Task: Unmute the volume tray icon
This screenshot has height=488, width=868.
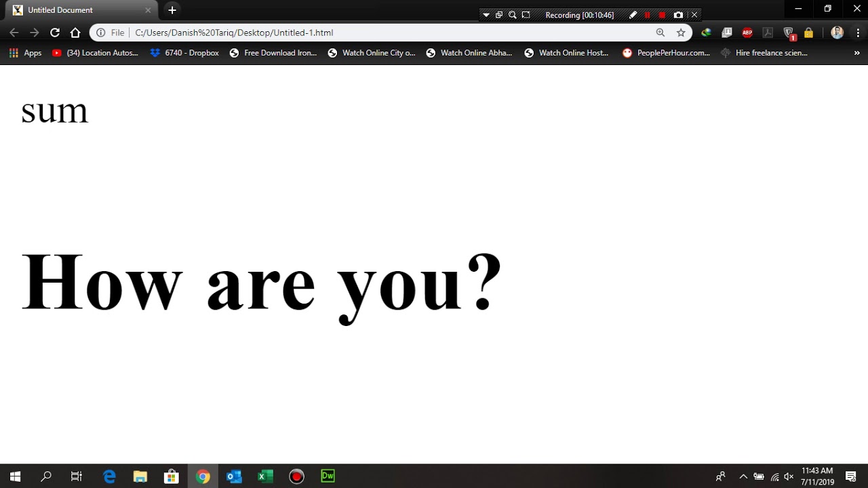Action: point(789,476)
